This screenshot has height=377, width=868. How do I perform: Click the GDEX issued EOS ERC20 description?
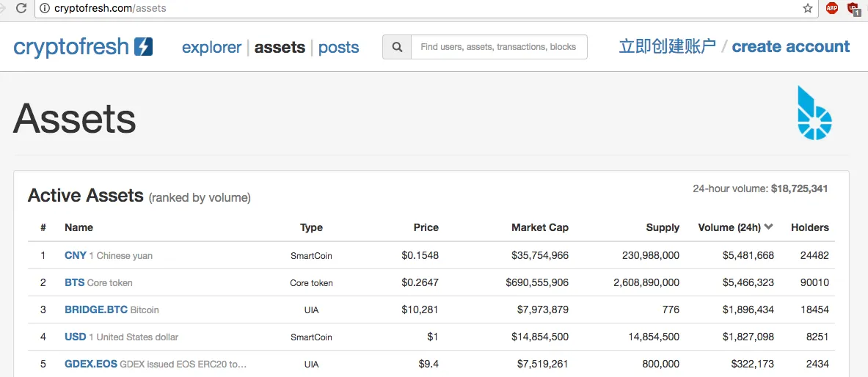point(183,365)
